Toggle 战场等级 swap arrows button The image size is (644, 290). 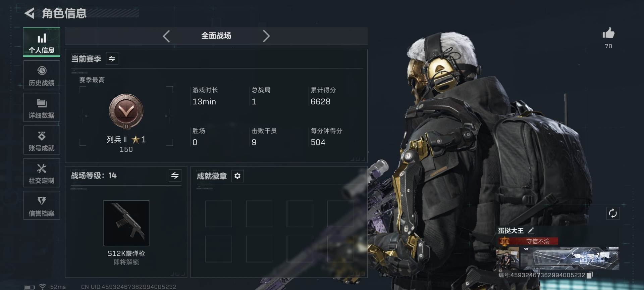point(175,175)
